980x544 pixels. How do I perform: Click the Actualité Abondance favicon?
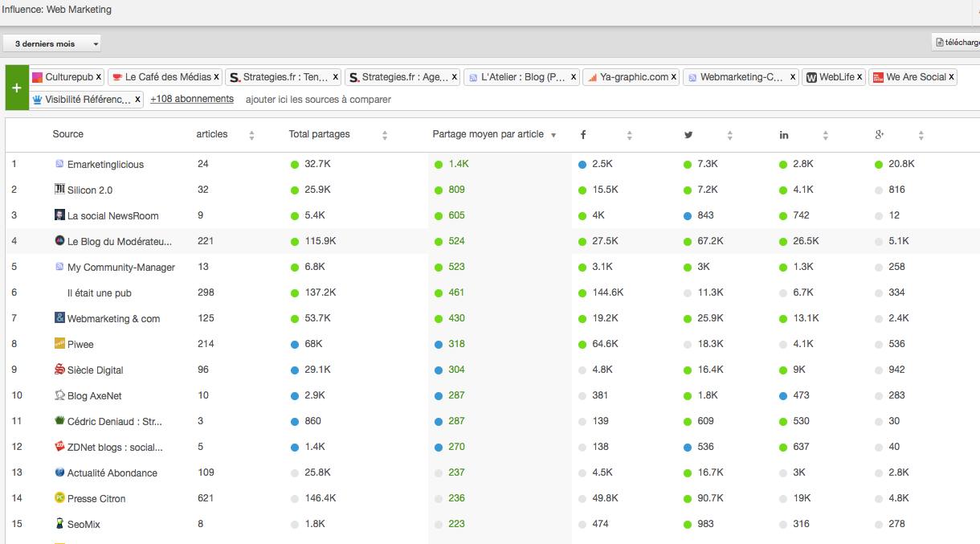coord(59,472)
